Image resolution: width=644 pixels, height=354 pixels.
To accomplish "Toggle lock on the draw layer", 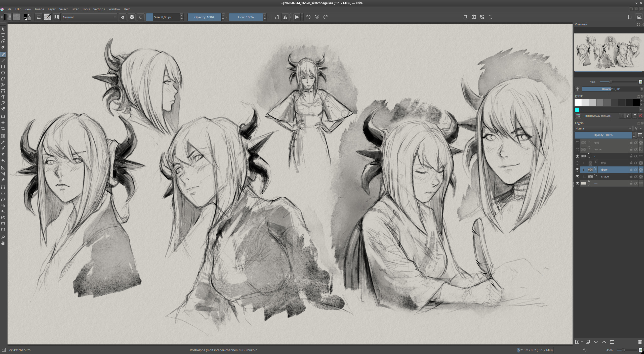I will (631, 170).
